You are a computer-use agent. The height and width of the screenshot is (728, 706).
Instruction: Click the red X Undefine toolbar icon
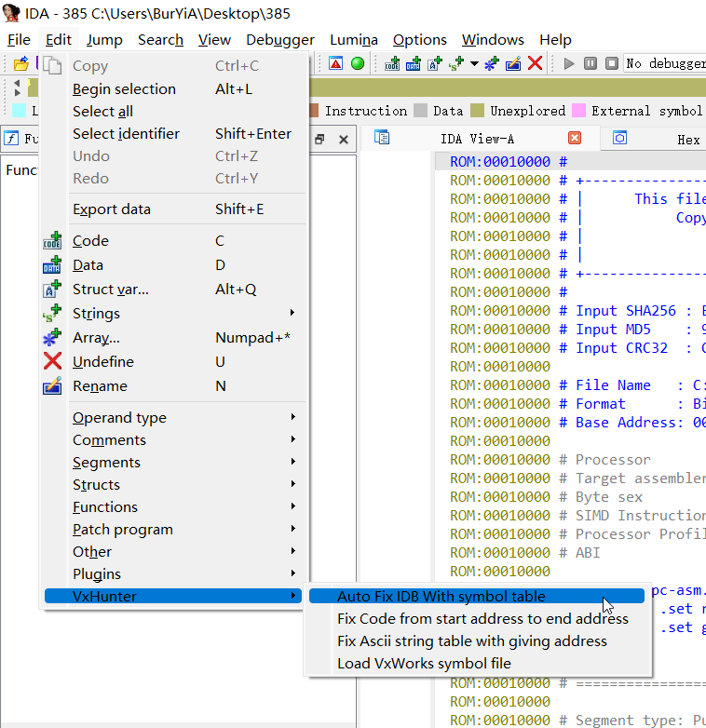[535, 63]
